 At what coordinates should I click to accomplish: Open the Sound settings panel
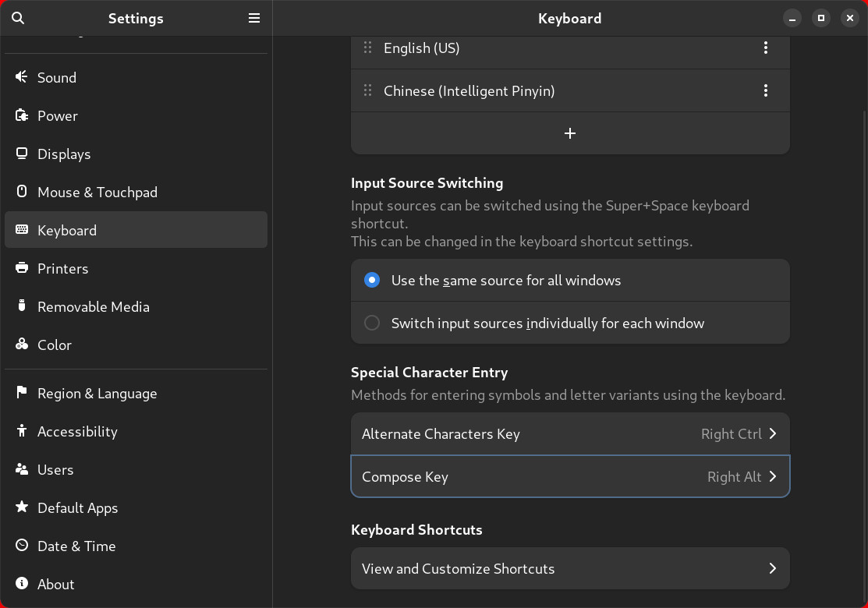tap(56, 77)
